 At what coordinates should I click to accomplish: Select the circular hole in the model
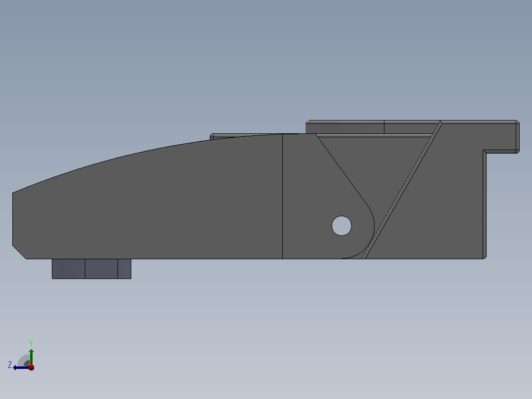click(342, 226)
